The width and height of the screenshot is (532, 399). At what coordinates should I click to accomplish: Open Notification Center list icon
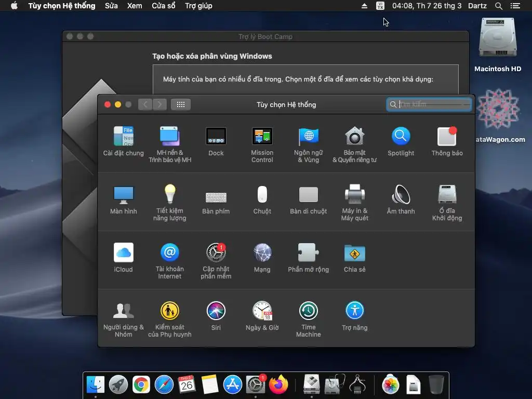pos(515,6)
